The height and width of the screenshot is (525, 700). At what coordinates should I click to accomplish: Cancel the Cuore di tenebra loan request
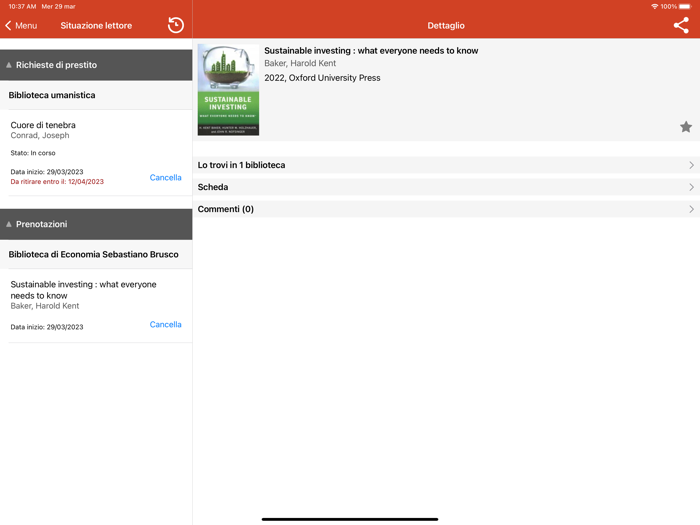pos(165,178)
